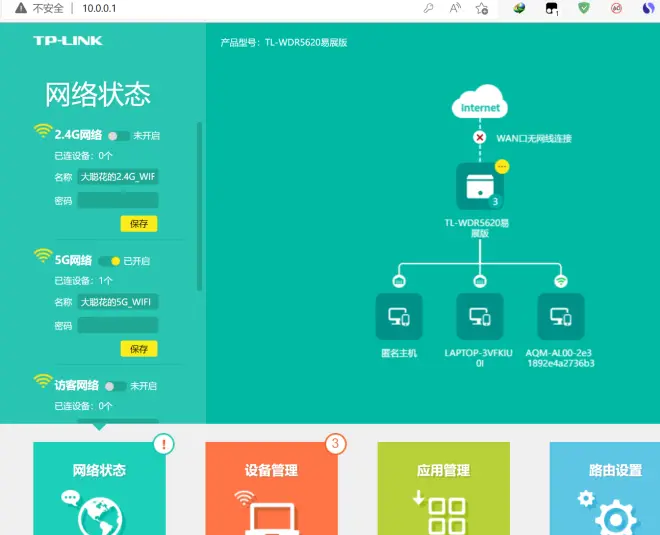Save the 2.4G network settings
Screen dimensions: 660x535
(x=139, y=224)
